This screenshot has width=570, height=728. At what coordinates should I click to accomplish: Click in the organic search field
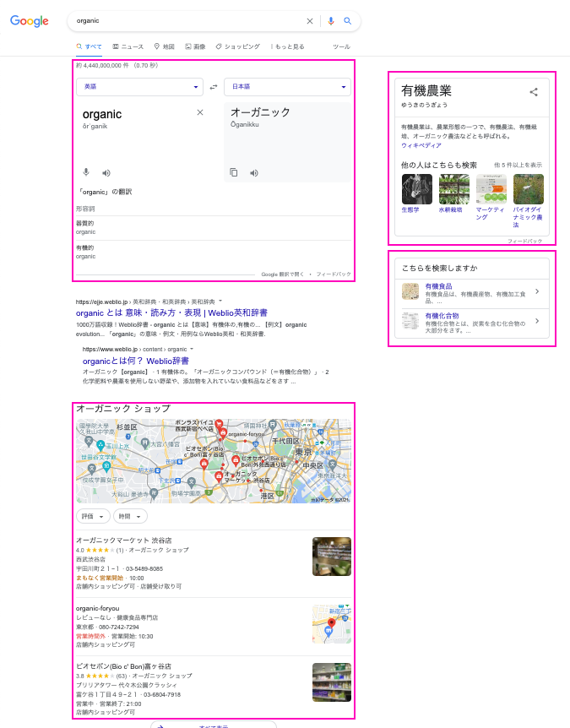tap(188, 21)
